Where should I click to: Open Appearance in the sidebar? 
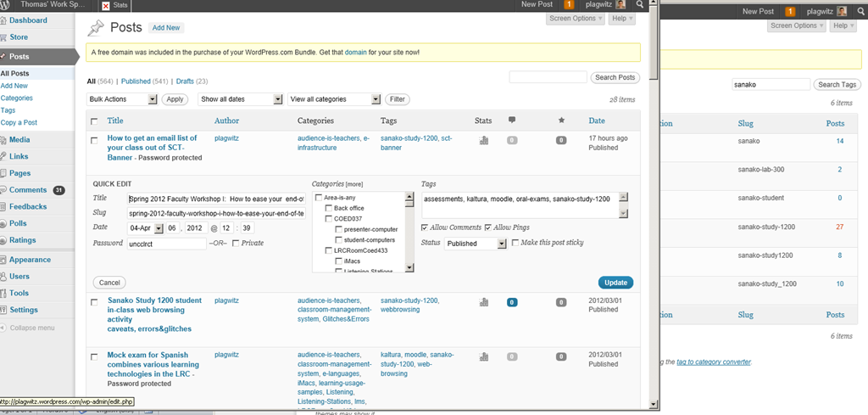(x=31, y=260)
